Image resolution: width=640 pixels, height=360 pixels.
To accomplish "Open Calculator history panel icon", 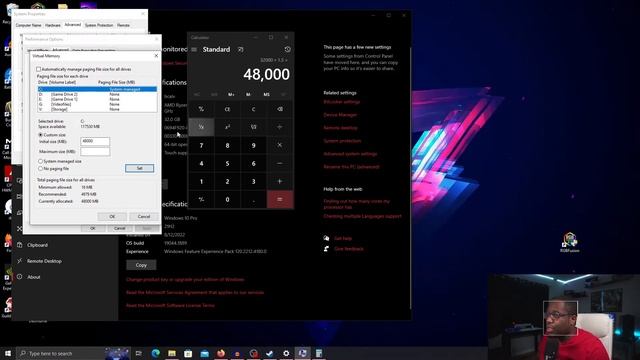I will (x=287, y=49).
